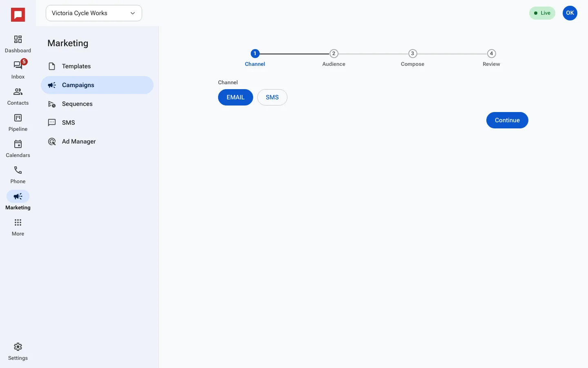This screenshot has height=368, width=588.
Task: Open the SMS item in the Marketing menu
Action: tap(97, 123)
